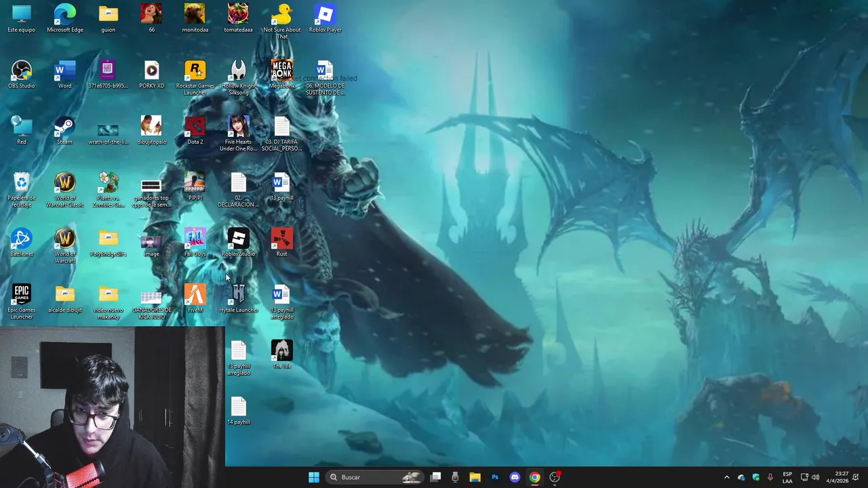
Task: Select the video nuevo makanky folder
Action: [108, 302]
